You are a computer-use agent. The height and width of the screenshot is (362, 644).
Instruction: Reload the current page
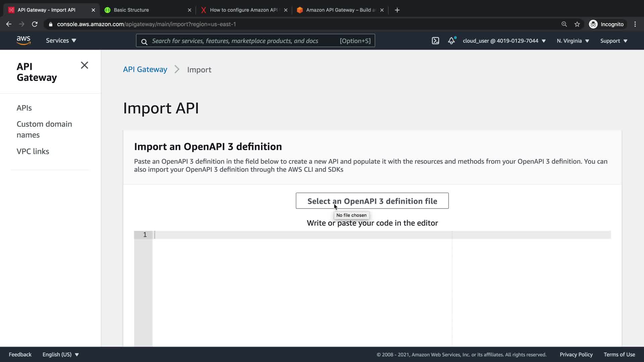coord(35,24)
